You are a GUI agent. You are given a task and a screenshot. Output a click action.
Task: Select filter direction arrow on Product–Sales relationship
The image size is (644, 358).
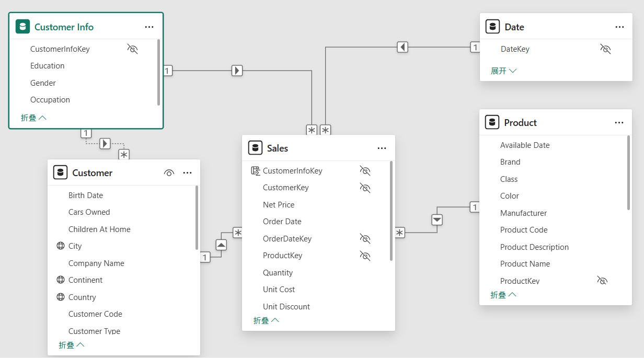click(x=438, y=220)
